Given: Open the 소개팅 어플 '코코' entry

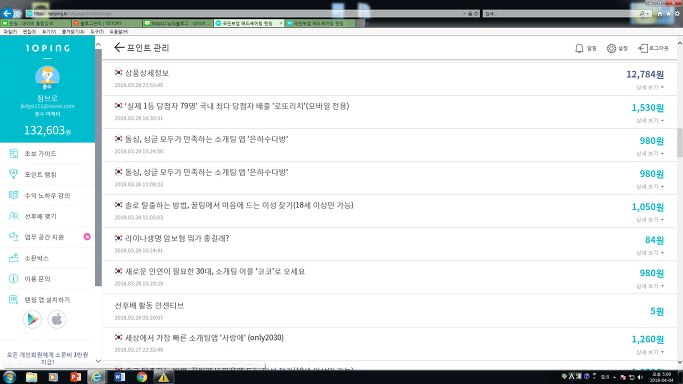Looking at the screenshot, I should tap(215, 272).
